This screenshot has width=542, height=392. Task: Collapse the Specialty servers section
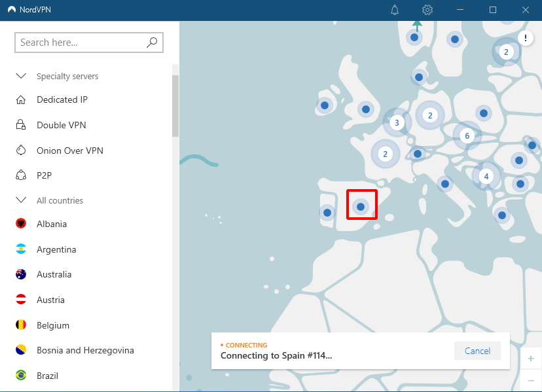click(21, 76)
